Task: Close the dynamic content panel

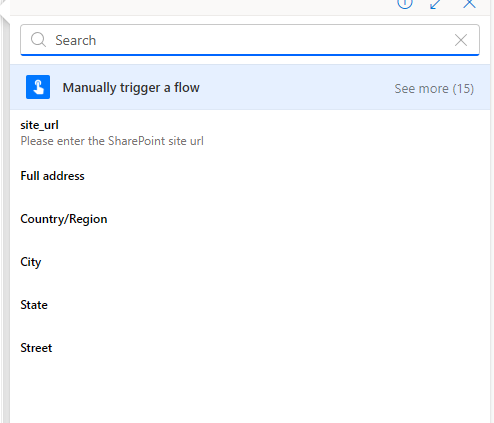Action: [x=469, y=4]
